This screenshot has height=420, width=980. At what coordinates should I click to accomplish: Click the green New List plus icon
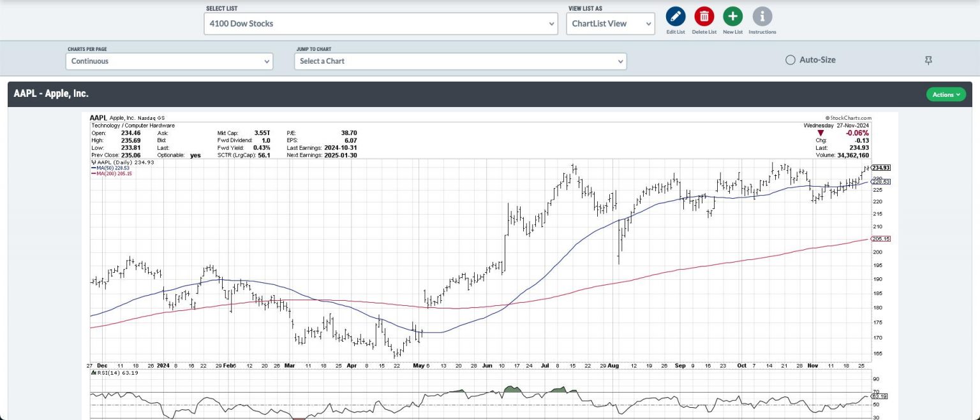[732, 17]
